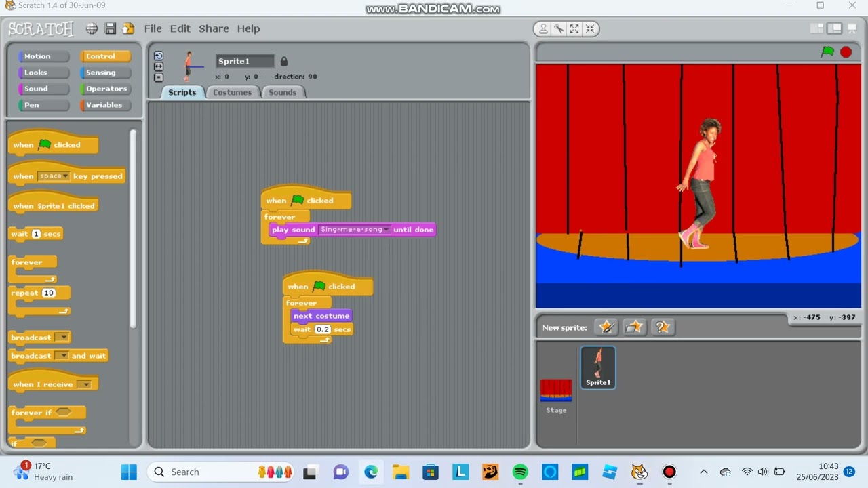This screenshot has width=868, height=488.
Task: Open the File menu
Action: point(153,28)
